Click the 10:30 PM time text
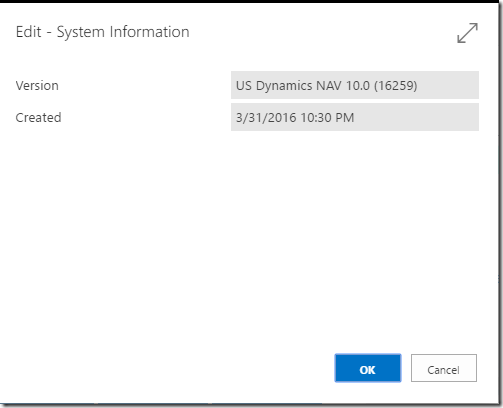The height and width of the screenshot is (408, 503). tap(327, 118)
